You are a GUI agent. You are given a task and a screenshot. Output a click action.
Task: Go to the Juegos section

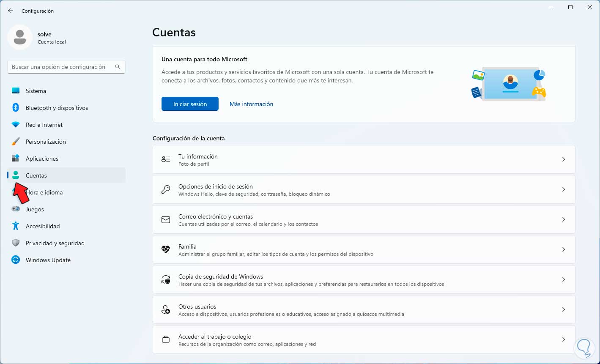(66, 209)
